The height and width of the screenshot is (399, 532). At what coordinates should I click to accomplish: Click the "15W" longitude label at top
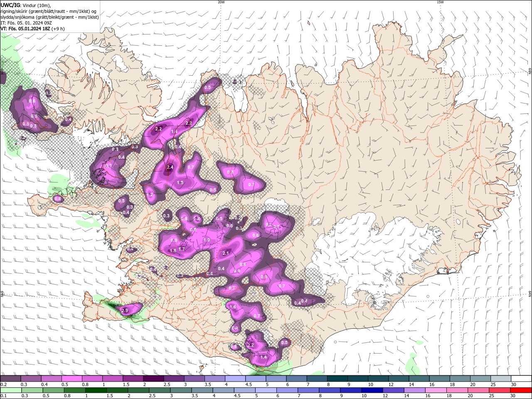[x=440, y=2]
